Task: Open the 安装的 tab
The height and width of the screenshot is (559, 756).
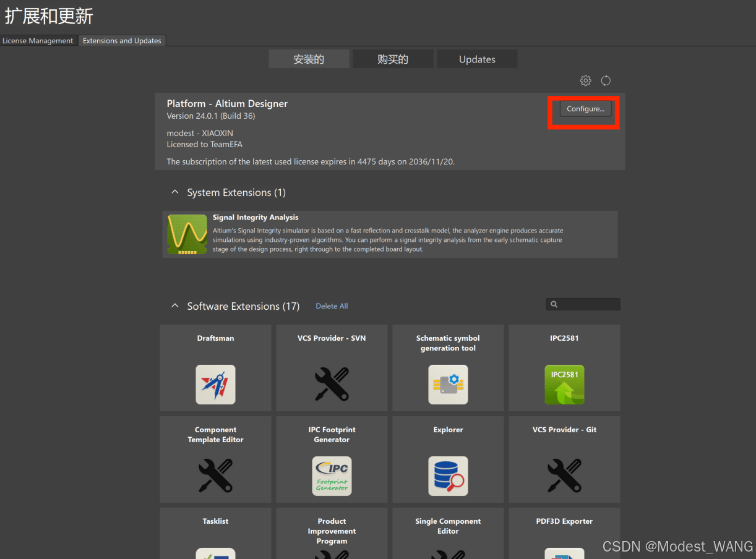Action: [x=309, y=59]
